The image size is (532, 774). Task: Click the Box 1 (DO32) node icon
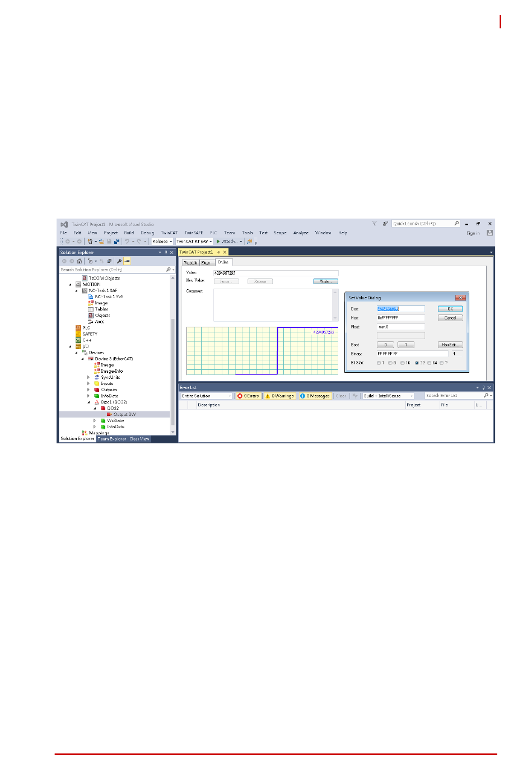[x=97, y=402]
